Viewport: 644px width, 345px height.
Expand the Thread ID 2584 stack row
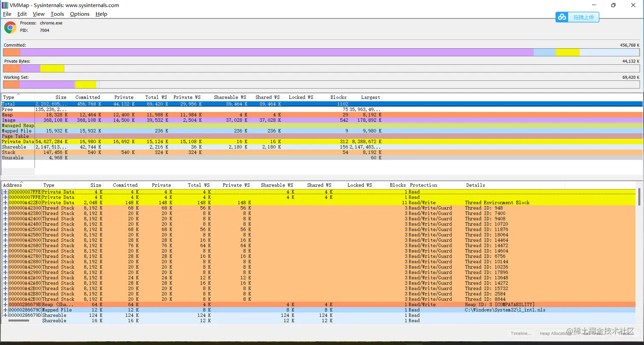tap(5, 294)
